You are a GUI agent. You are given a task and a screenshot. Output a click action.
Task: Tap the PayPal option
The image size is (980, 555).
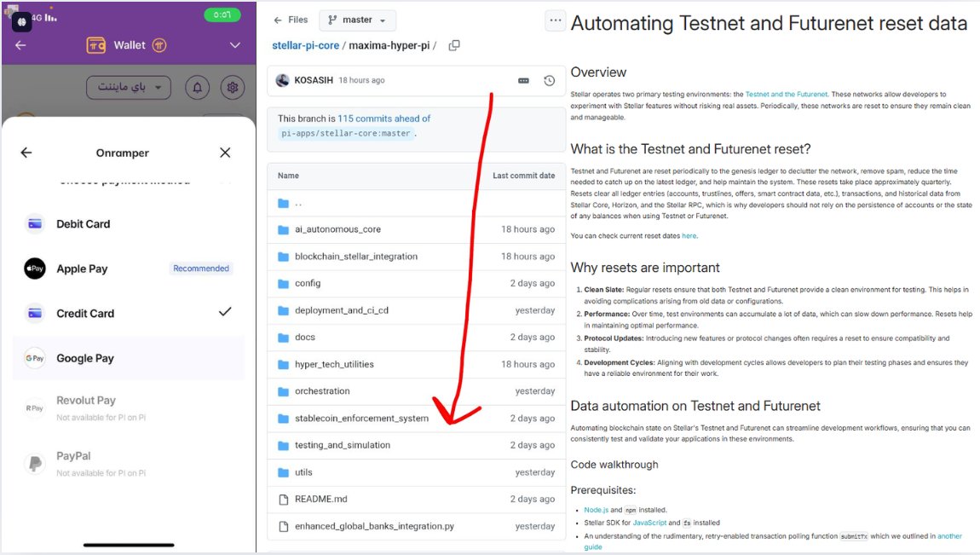[128, 464]
